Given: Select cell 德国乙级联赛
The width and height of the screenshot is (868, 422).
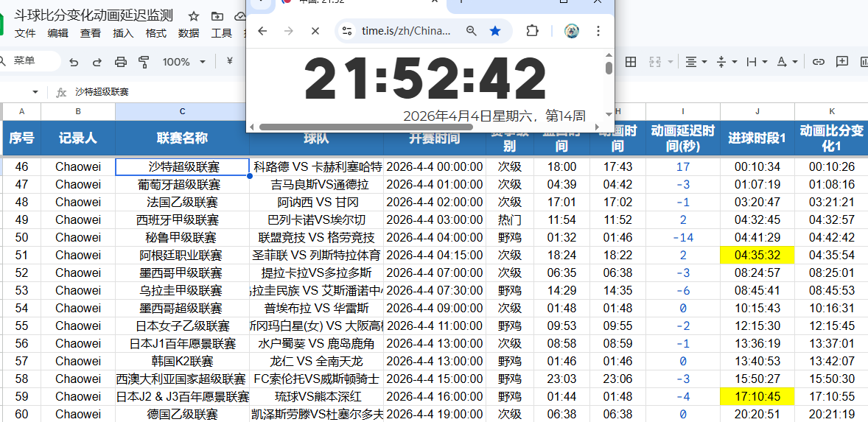Looking at the screenshot, I should [182, 414].
